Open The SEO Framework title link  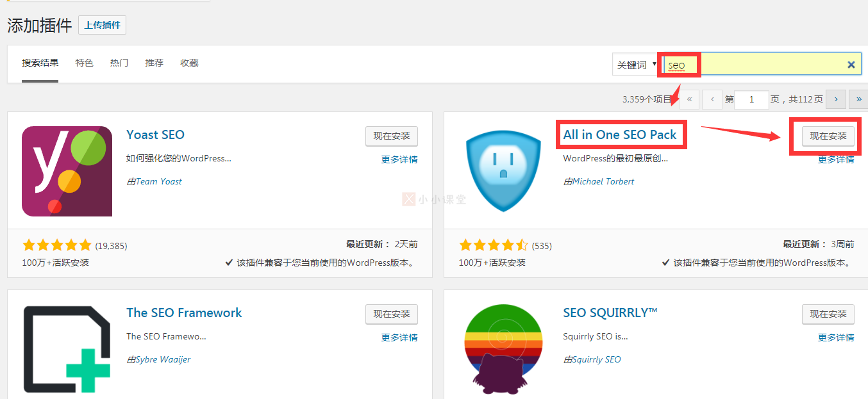coord(184,313)
